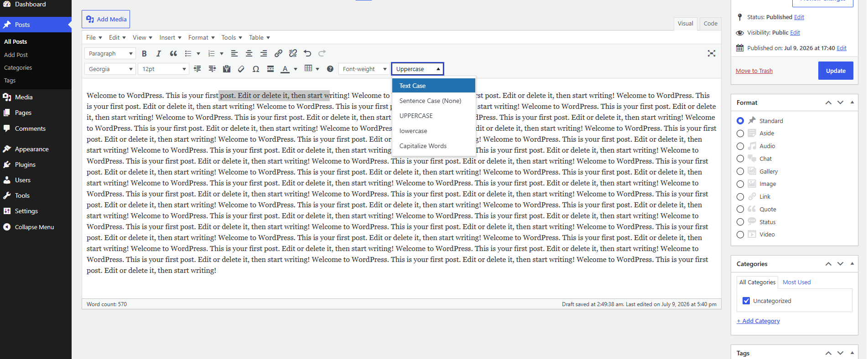Align text center
Viewport: 868px width, 359px height.
click(x=249, y=53)
